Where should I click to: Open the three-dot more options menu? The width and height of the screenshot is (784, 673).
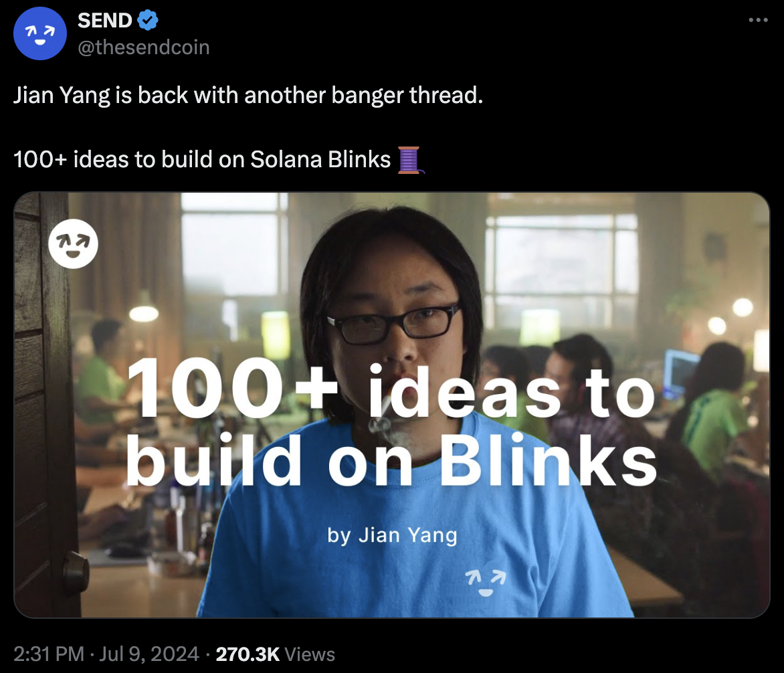[758, 20]
